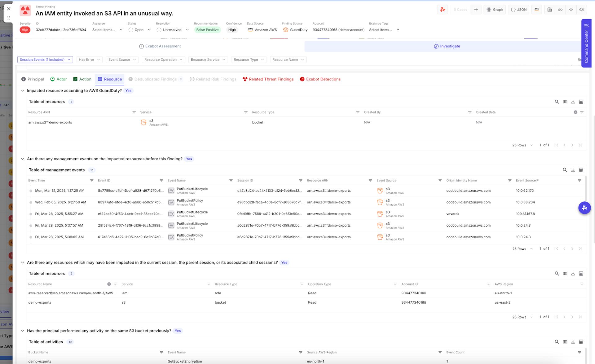Click the demo-exports row in session resources table
Image resolution: width=595 pixels, height=364 pixels.
pyautogui.click(x=306, y=302)
